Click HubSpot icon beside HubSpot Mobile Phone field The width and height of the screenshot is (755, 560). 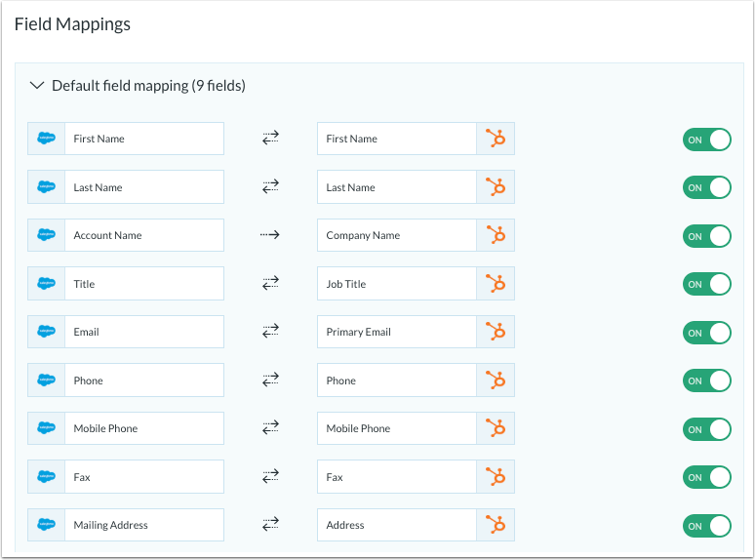[x=496, y=428]
